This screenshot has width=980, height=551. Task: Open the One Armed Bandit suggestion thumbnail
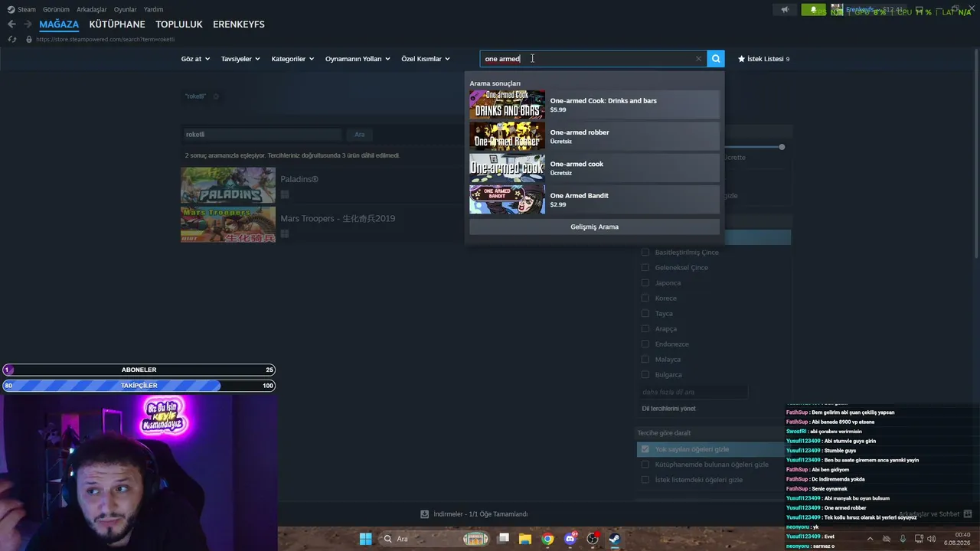click(507, 200)
